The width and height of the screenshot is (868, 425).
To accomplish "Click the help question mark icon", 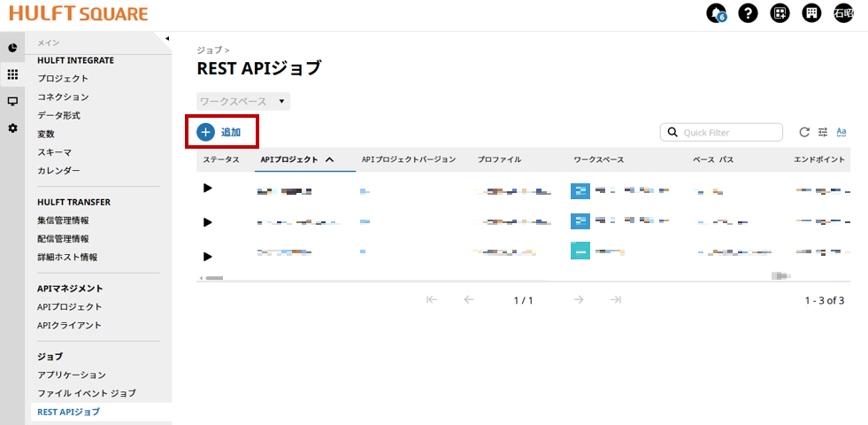I will [748, 13].
